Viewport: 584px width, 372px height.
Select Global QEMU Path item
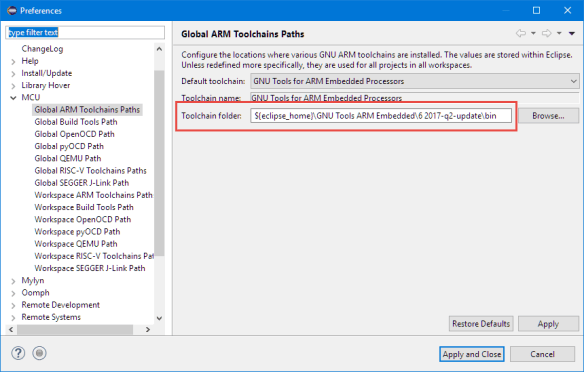click(x=68, y=158)
